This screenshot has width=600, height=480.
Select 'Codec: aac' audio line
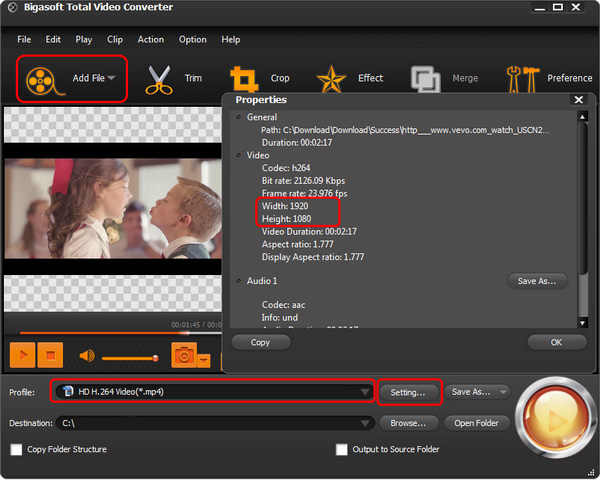(284, 305)
